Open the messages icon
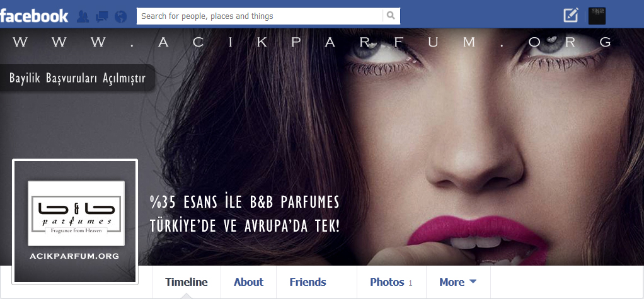644x299 pixels. click(102, 16)
